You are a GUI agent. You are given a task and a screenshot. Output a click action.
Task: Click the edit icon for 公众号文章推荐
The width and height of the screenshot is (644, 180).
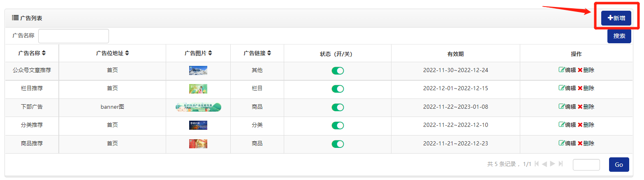[x=561, y=70]
